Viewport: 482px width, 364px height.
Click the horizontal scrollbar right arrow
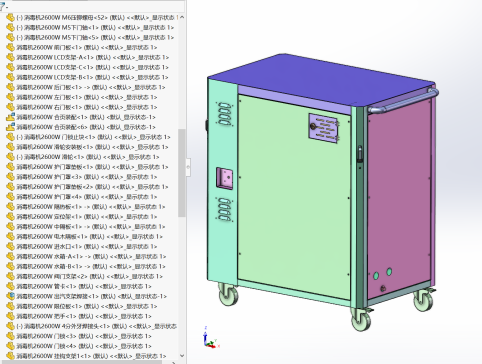point(174,362)
